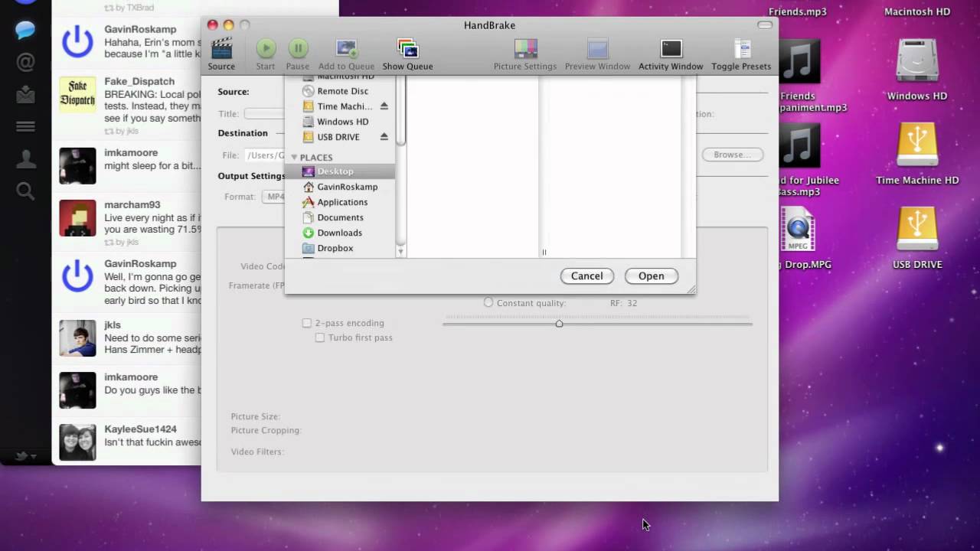Click imkamoore avatar beside 'might sleep' tweet
The width and height of the screenshot is (980, 551).
78,166
